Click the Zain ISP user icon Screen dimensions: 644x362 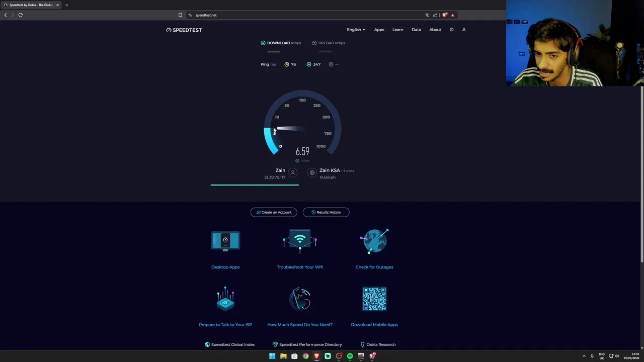[x=293, y=173]
